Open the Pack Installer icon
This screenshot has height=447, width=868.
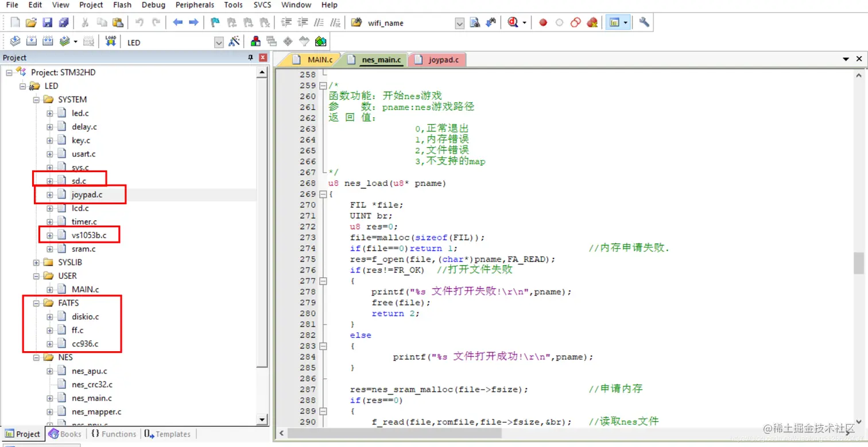coord(321,41)
